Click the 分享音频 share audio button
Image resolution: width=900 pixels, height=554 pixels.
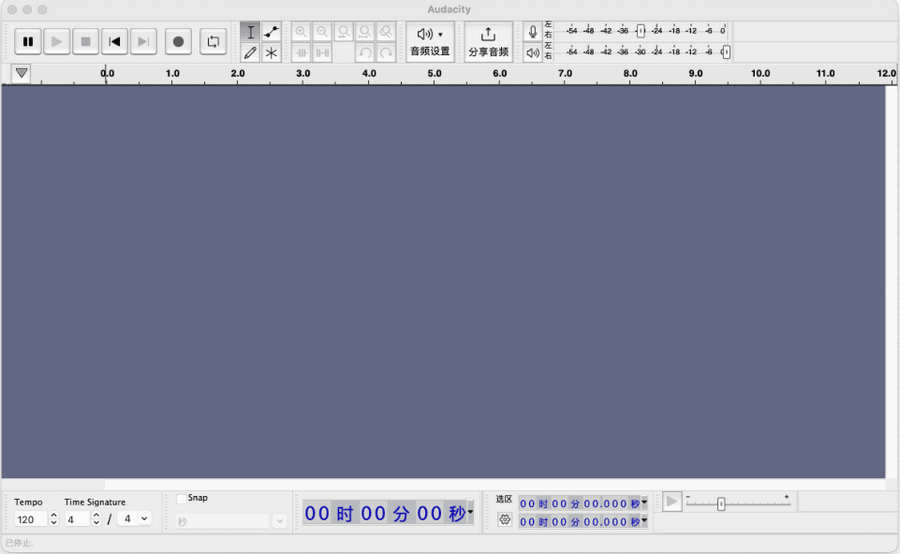tap(488, 42)
